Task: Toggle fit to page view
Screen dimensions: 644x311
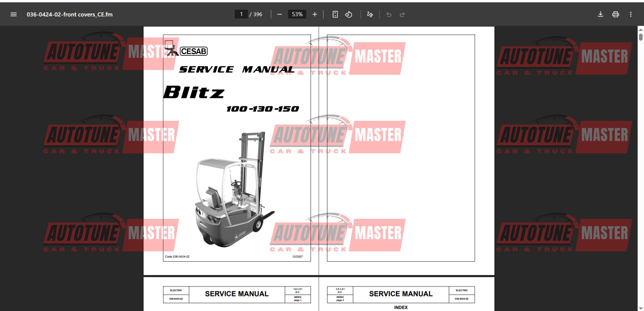Action: tap(335, 15)
